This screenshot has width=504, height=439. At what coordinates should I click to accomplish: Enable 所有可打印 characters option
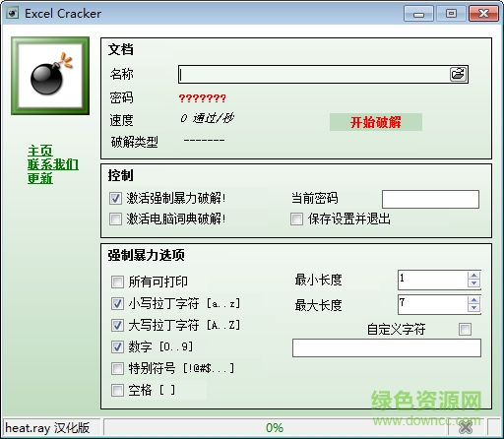(117, 282)
